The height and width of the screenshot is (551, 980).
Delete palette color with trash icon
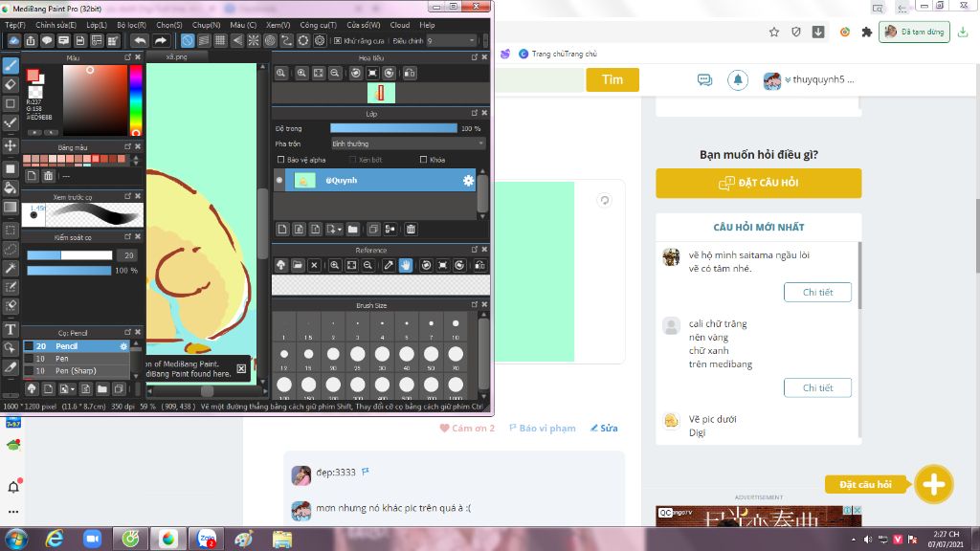click(48, 176)
